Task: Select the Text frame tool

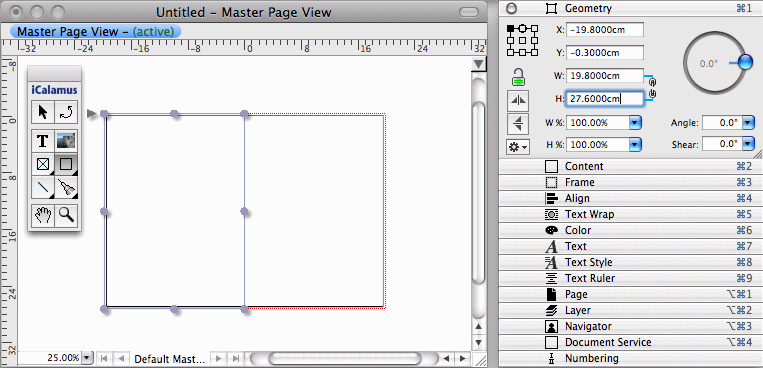Action: coord(43,141)
